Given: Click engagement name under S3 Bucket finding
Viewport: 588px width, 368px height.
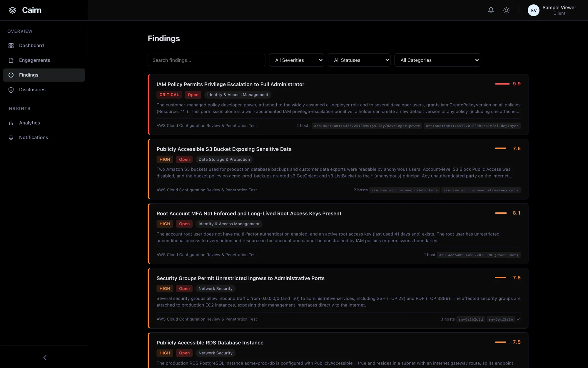Looking at the screenshot, I should [x=207, y=190].
